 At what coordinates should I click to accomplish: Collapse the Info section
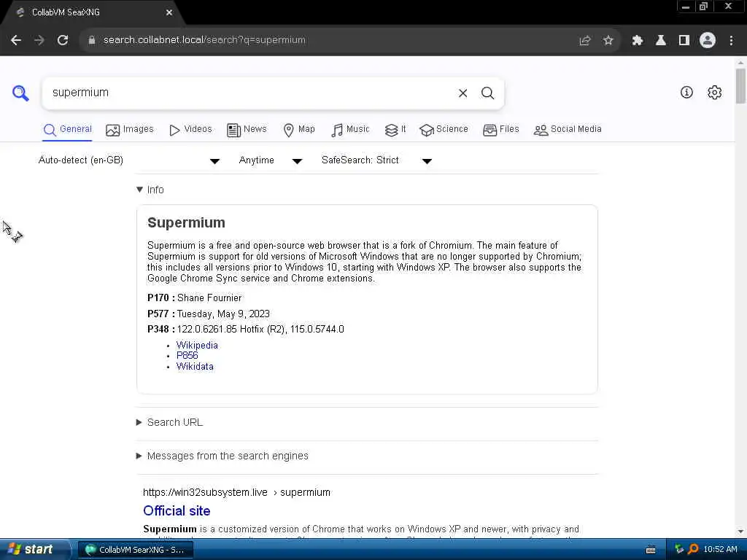click(150, 190)
